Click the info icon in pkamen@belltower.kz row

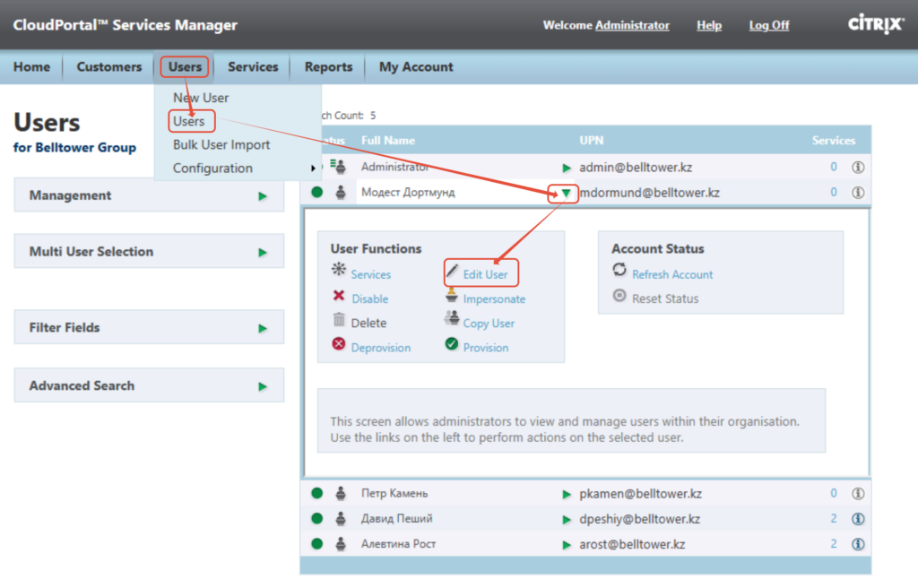click(858, 494)
